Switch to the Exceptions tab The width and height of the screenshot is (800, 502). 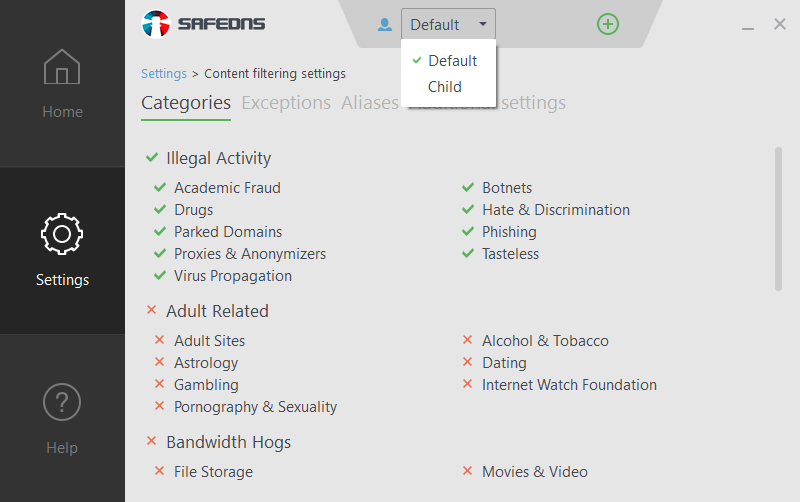(x=286, y=103)
